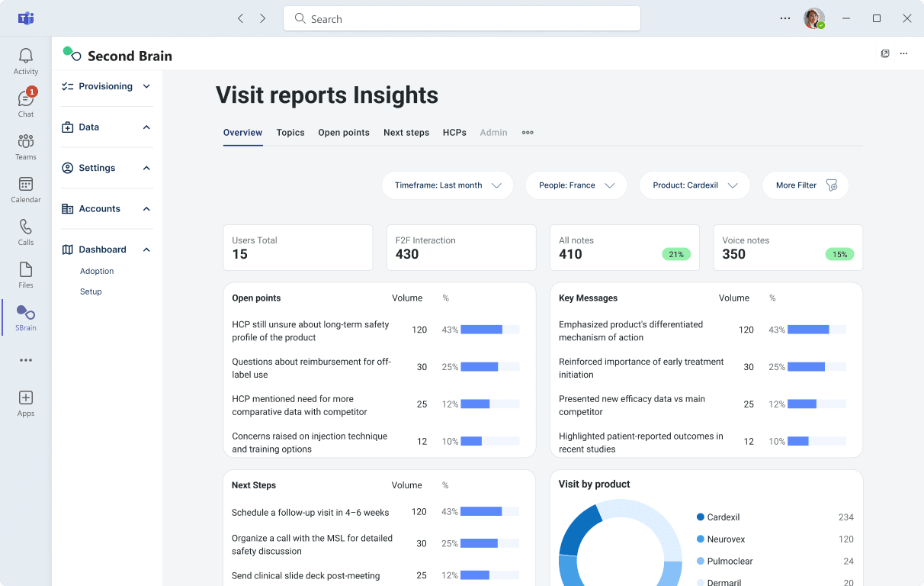Image resolution: width=924 pixels, height=586 pixels.
Task: Select the SBrain app icon
Action: point(26,313)
